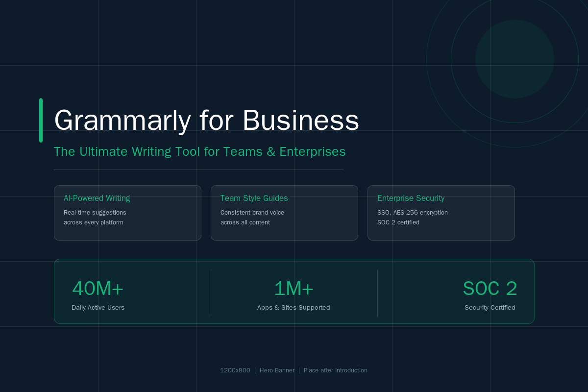588x392 pixels.
Task: Select the Team Style Guides feature card
Action: pyautogui.click(x=284, y=213)
